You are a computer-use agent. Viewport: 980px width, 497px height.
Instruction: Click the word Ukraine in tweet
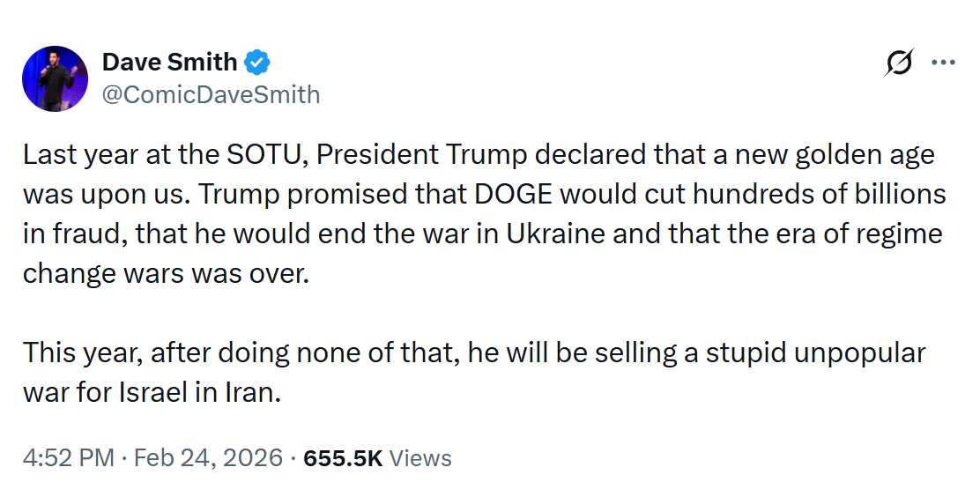[556, 234]
